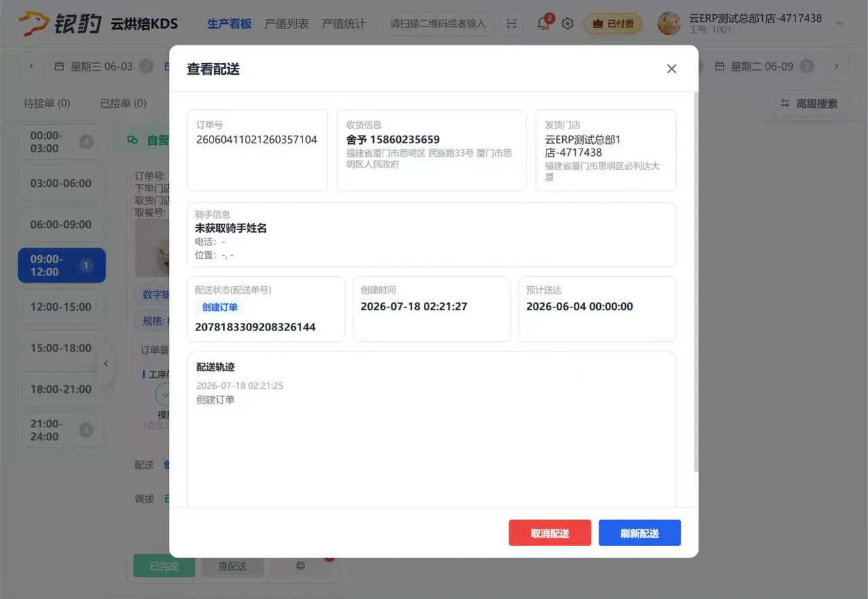The width and height of the screenshot is (868, 599).
Task: Open settings gear icon in header
Action: tap(568, 23)
